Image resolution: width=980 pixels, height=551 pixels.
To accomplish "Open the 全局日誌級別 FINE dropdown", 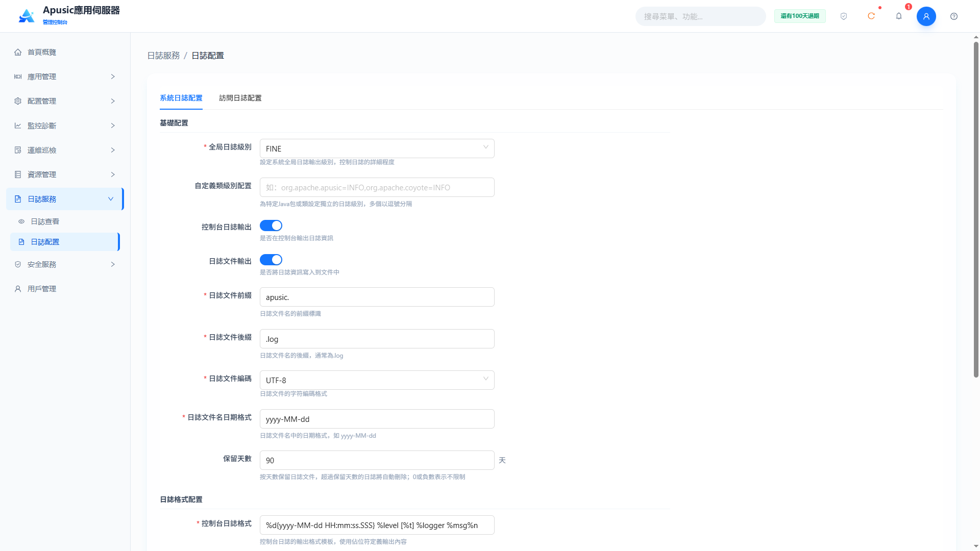I will coord(377,148).
